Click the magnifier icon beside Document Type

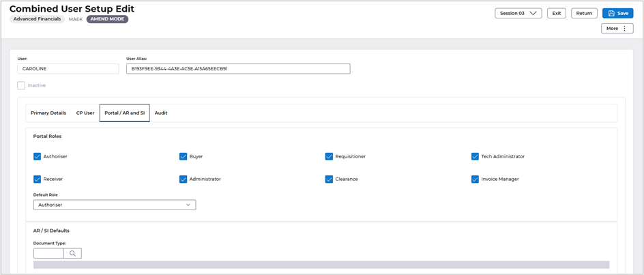[73, 254]
